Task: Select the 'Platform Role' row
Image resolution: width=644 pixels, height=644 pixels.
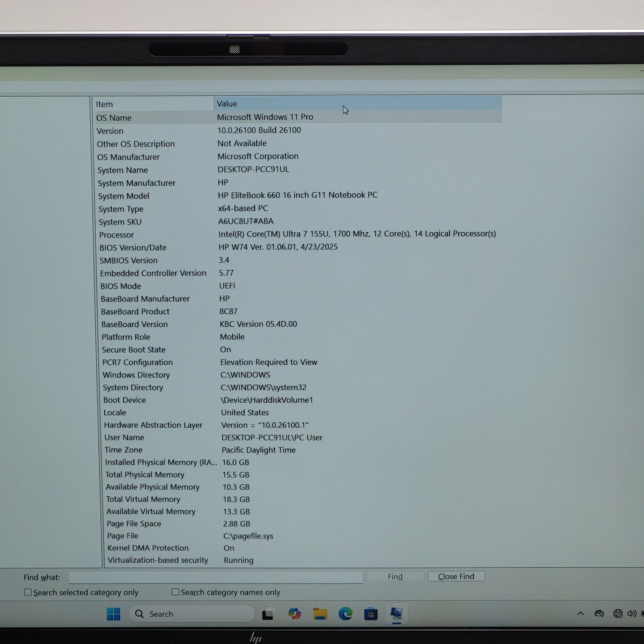Action: pos(126,337)
